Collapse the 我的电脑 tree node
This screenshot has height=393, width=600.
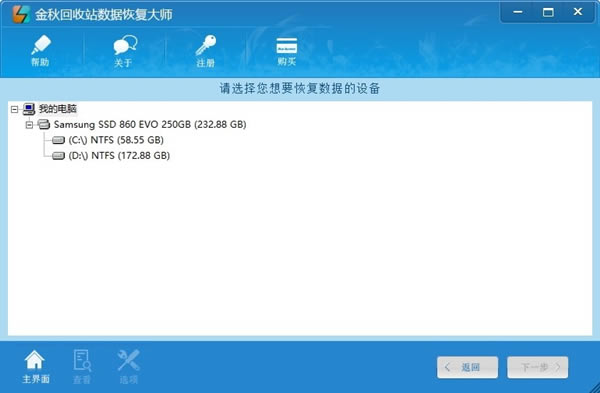coord(15,109)
